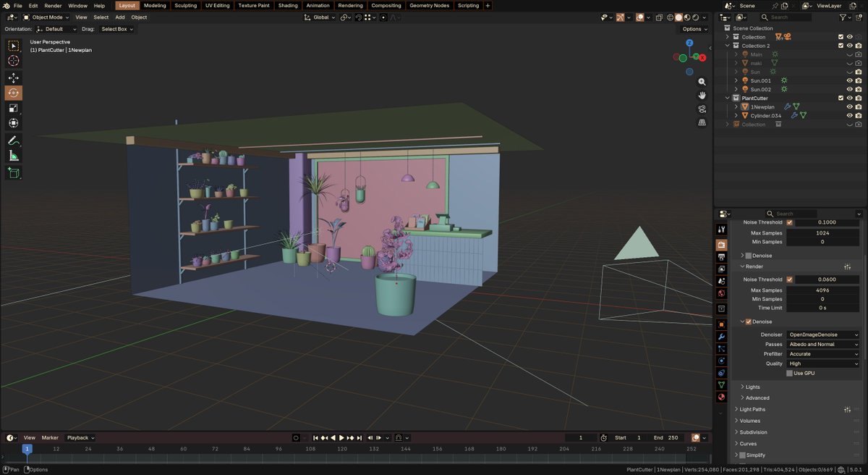Select the Add Cube tool
The width and height of the screenshot is (868, 475).
pos(14,172)
